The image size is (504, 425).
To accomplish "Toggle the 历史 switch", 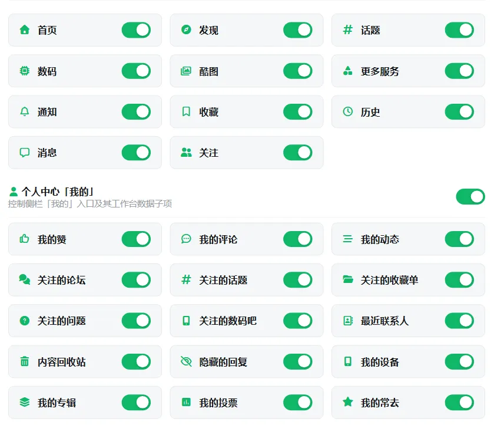I will (x=459, y=111).
